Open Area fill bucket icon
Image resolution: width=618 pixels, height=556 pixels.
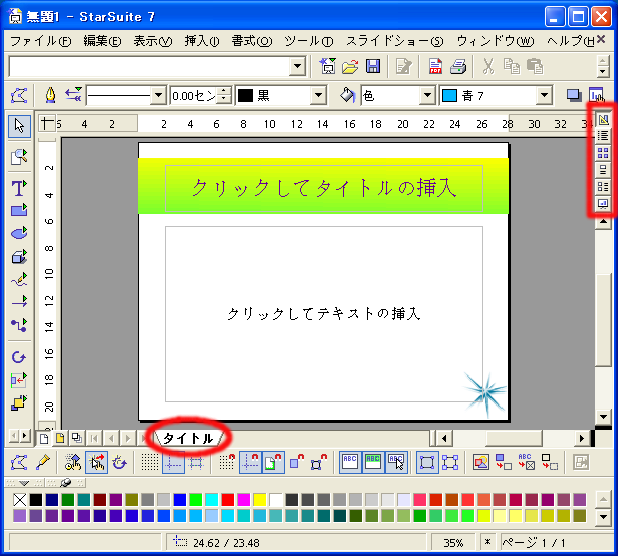pos(347,95)
